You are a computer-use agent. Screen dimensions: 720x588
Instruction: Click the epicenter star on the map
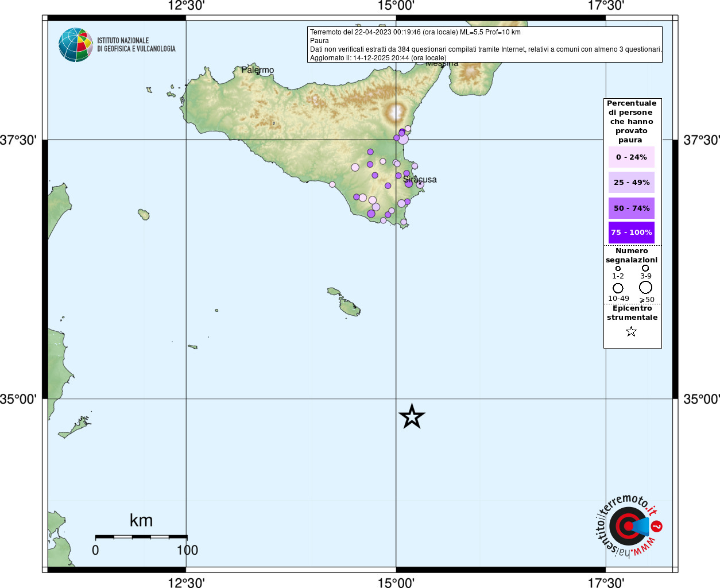coord(412,416)
